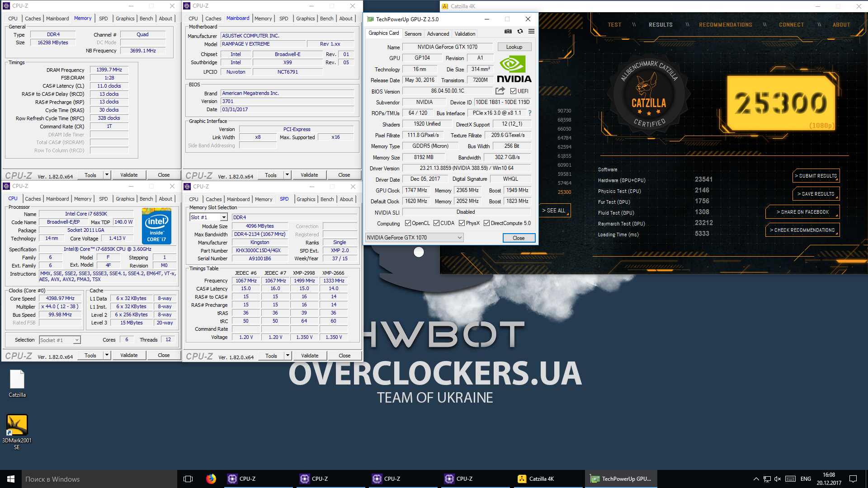The width and height of the screenshot is (868, 488).
Task: Open the TEST section in Catzilla
Action: (614, 25)
